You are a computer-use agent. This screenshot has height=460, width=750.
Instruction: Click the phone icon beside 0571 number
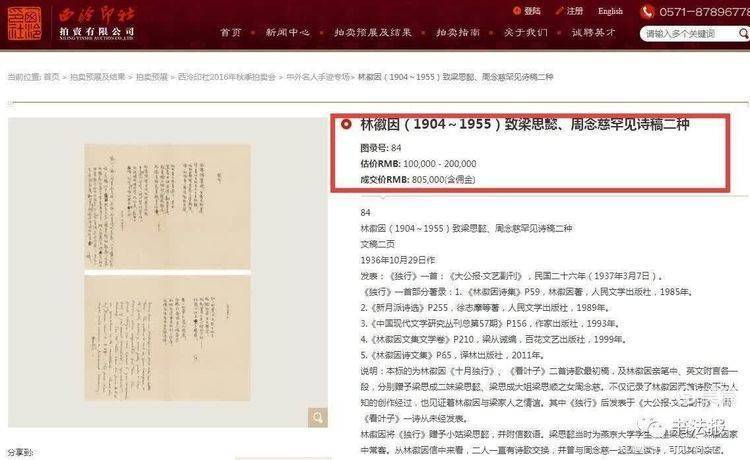pyautogui.click(x=647, y=11)
